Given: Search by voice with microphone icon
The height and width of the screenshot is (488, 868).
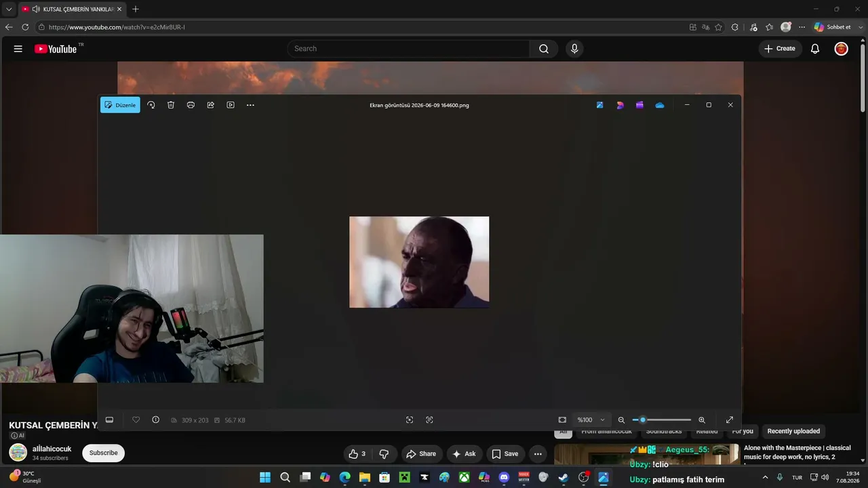Looking at the screenshot, I should 574,49.
